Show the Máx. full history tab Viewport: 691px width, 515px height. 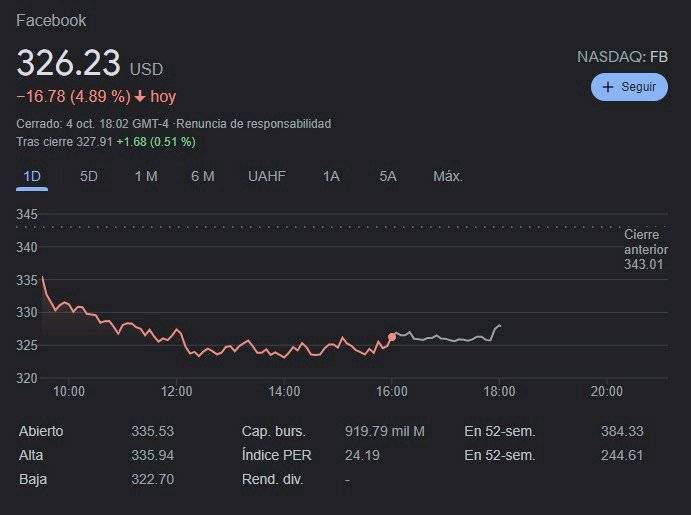click(x=448, y=177)
